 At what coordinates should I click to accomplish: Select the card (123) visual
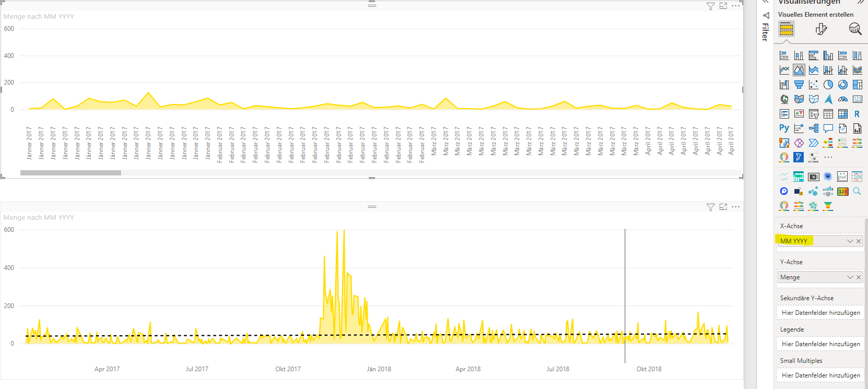[x=858, y=99]
